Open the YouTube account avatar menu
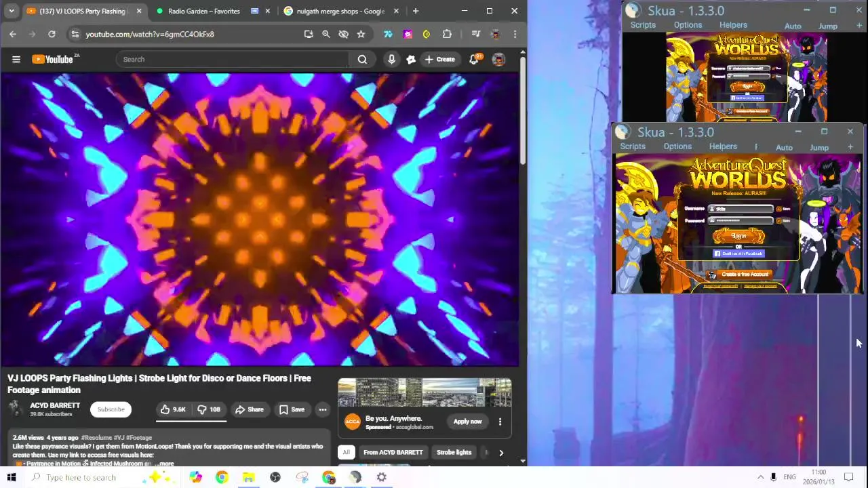The width and height of the screenshot is (868, 488). (498, 60)
